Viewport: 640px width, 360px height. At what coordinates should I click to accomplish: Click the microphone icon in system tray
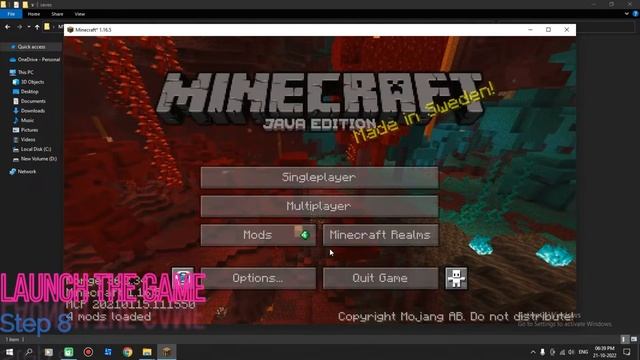(542, 352)
